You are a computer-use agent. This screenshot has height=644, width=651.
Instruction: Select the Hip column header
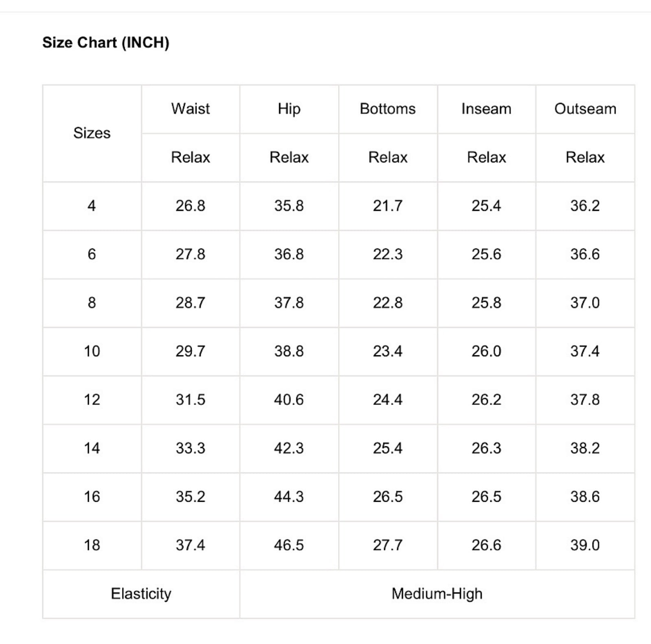289,109
